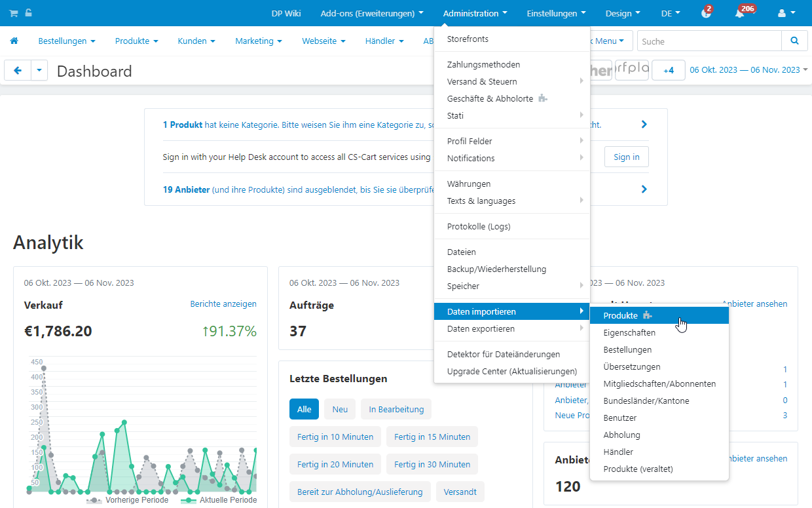Viewport: 812px width, 508px height.
Task: Open the notifications bell showing 206
Action: click(x=740, y=13)
